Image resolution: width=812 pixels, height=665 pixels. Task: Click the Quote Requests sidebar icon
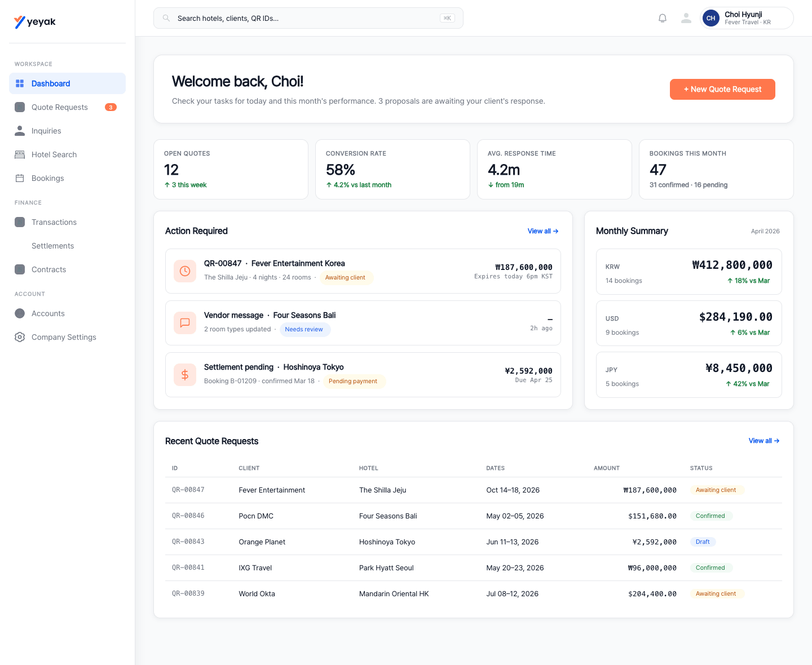(20, 107)
